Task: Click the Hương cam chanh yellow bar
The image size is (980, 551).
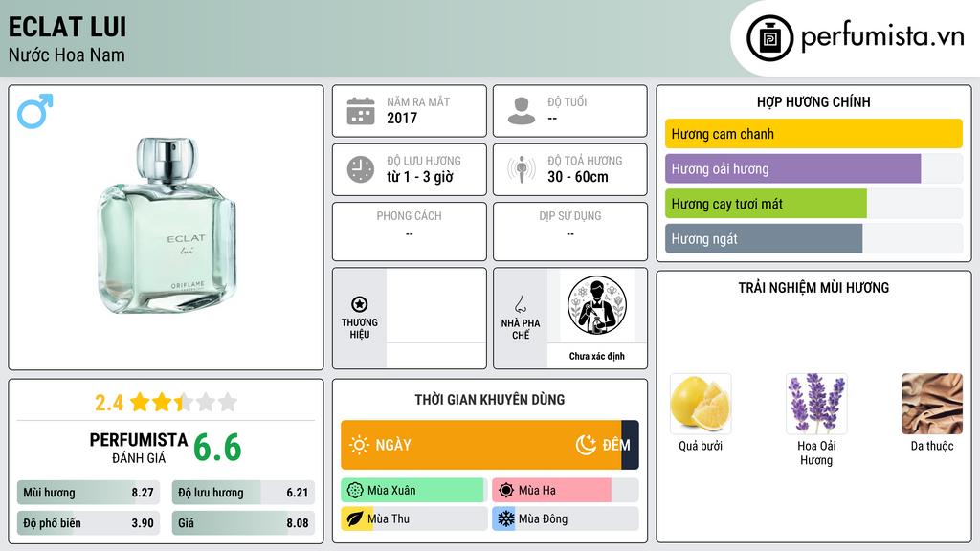Action: (x=813, y=134)
